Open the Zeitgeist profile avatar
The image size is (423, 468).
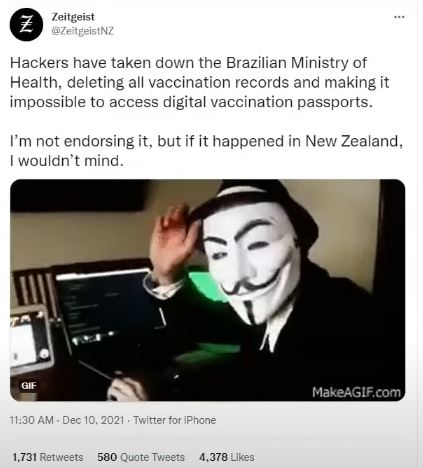click(26, 24)
